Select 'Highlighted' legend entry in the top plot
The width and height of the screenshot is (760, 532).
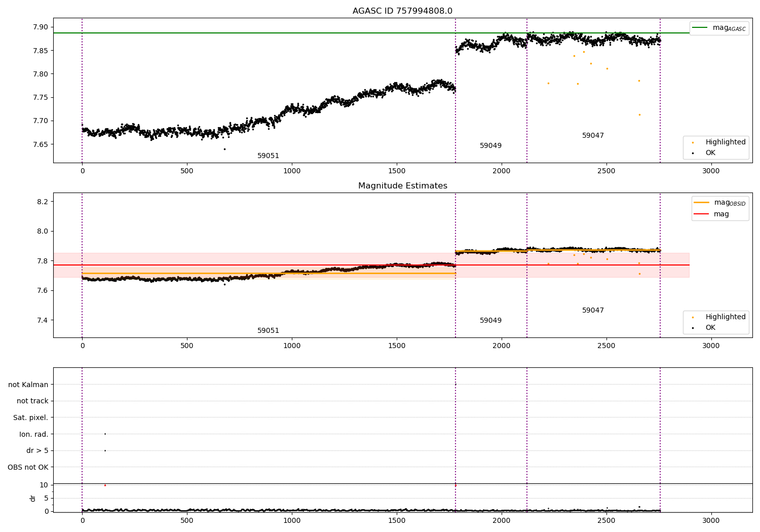726,142
